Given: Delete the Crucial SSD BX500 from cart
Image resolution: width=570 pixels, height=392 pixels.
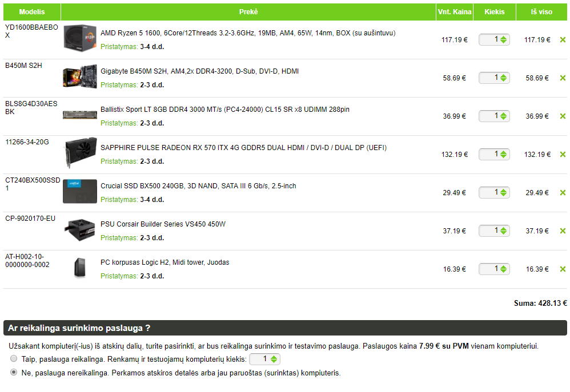Looking at the screenshot, I should pos(563,192).
